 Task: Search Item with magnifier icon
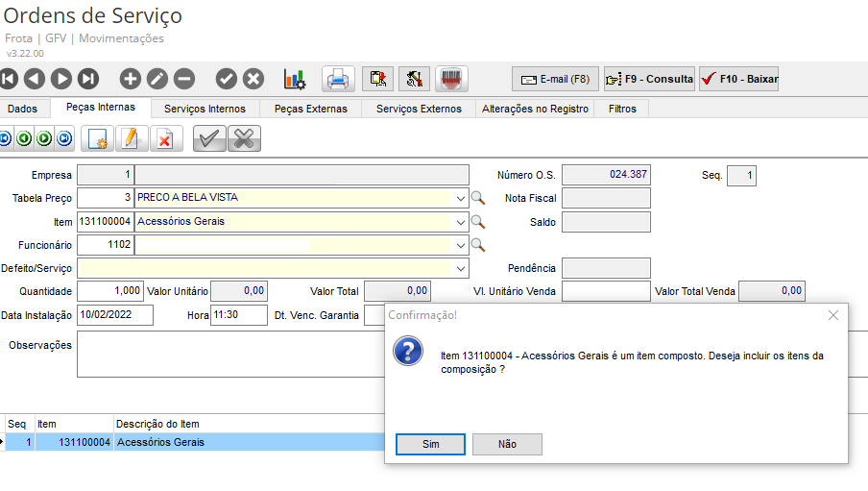pyautogui.click(x=478, y=222)
